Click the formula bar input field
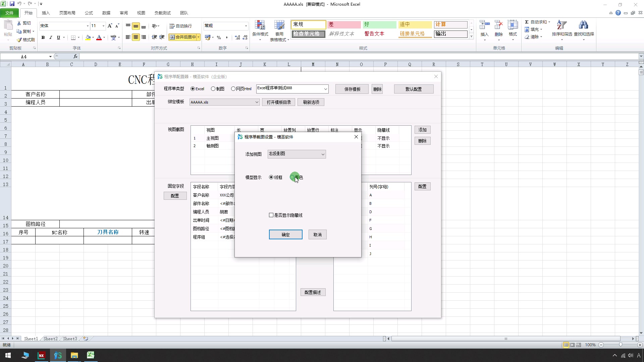 [x=359, y=56]
